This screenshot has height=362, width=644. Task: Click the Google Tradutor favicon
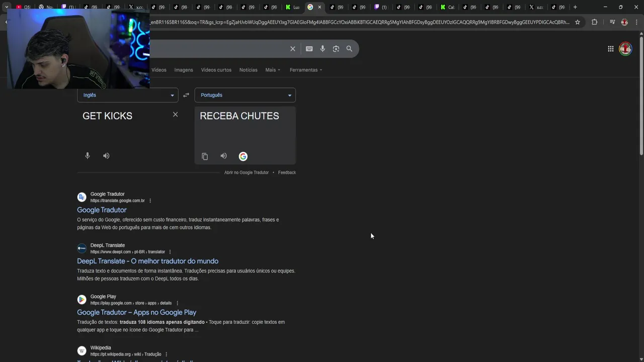point(82,197)
